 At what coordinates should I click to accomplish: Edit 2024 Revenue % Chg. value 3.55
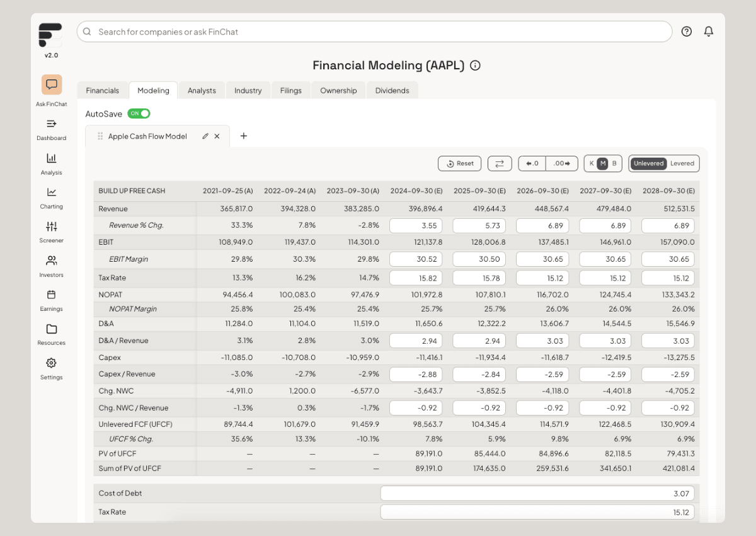point(416,226)
